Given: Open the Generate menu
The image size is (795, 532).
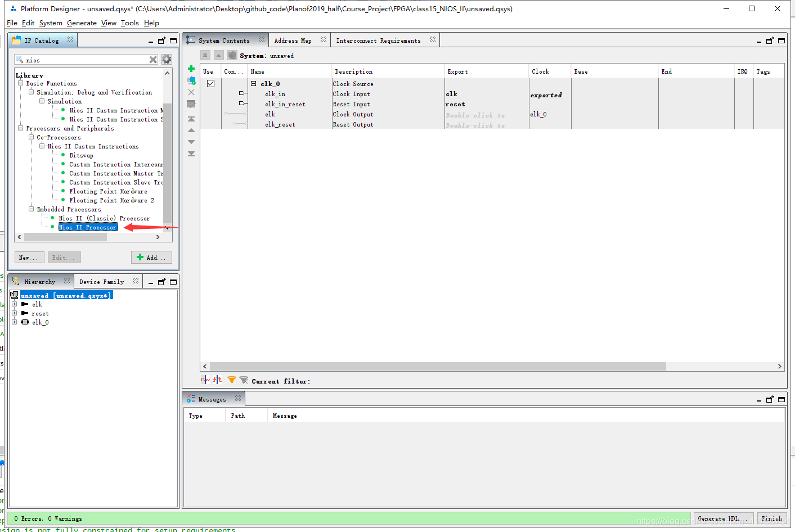Looking at the screenshot, I should point(82,23).
